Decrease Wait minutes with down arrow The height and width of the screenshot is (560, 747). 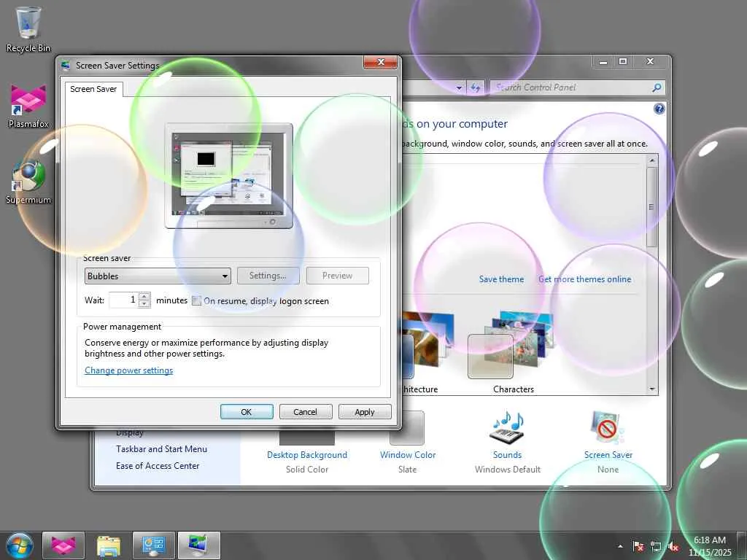point(144,304)
